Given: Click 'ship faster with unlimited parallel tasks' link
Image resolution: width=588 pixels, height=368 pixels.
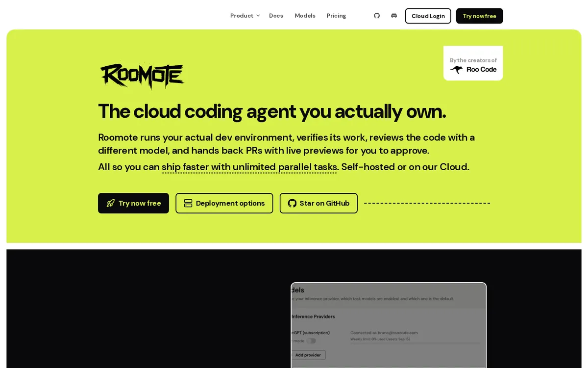Looking at the screenshot, I should tap(249, 167).
